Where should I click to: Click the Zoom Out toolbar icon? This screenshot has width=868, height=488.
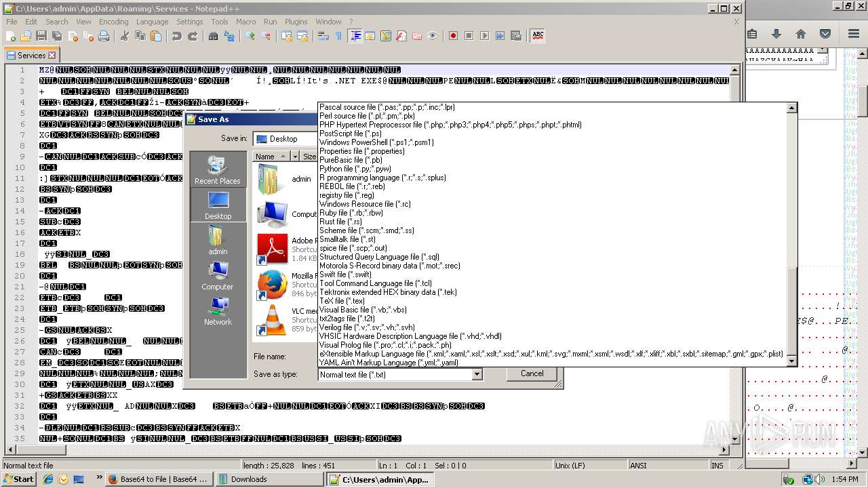click(x=265, y=36)
